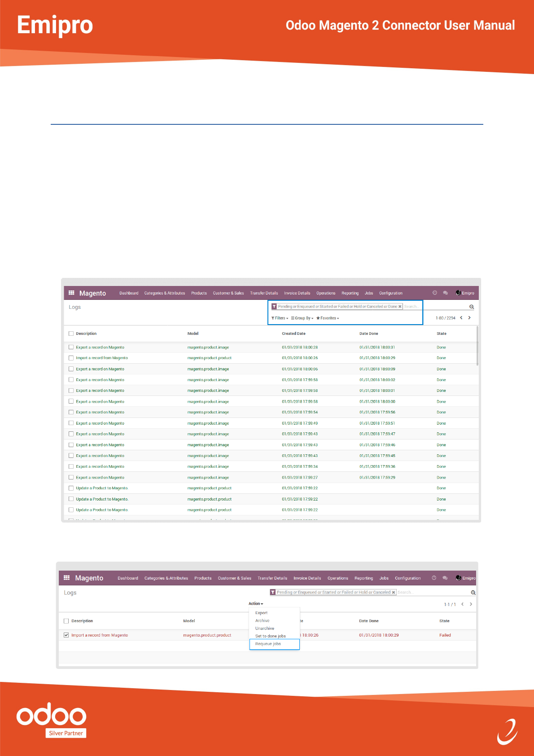Open the 'magento.product.product' Failed record in lower table
This screenshot has width=534, height=756.
click(x=207, y=635)
